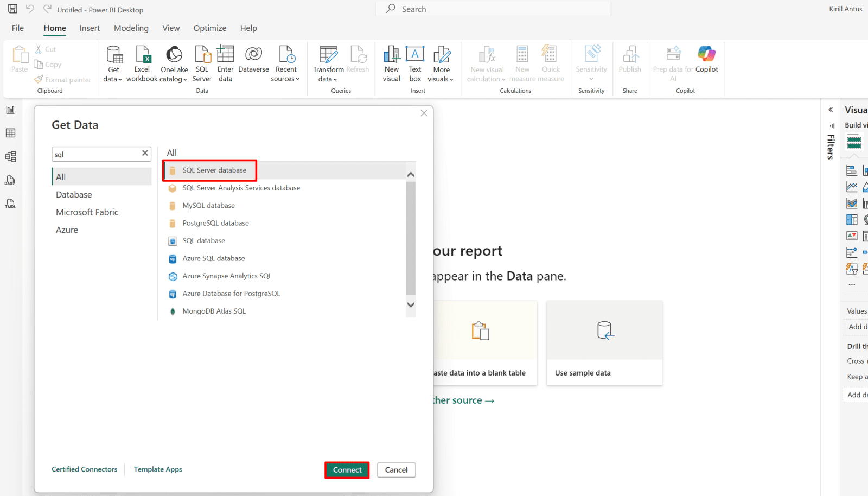The height and width of the screenshot is (496, 868).
Task: Click the Enter data icon
Action: (x=225, y=55)
